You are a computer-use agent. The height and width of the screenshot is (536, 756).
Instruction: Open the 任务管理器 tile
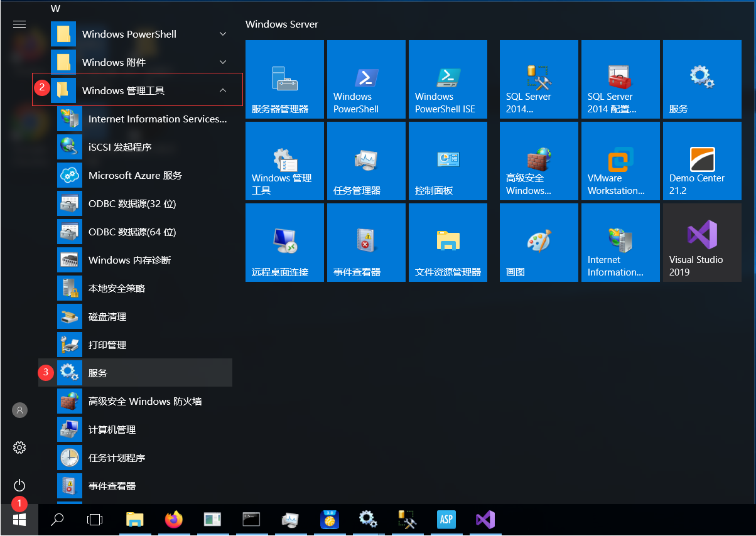point(366,161)
